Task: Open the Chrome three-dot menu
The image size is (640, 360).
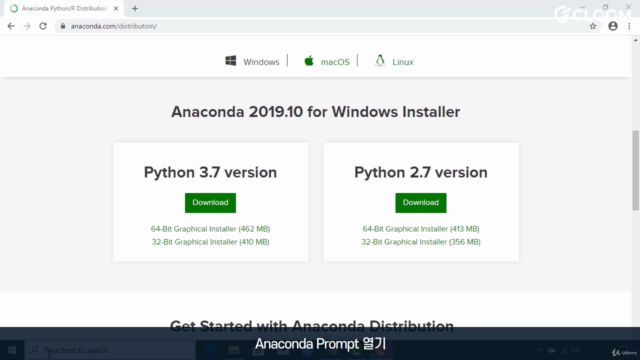Action: point(629,26)
